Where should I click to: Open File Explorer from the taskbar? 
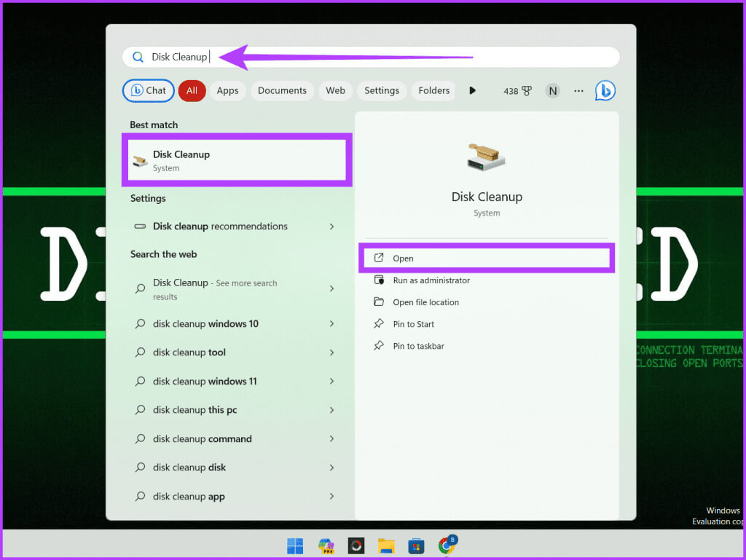tap(386, 545)
